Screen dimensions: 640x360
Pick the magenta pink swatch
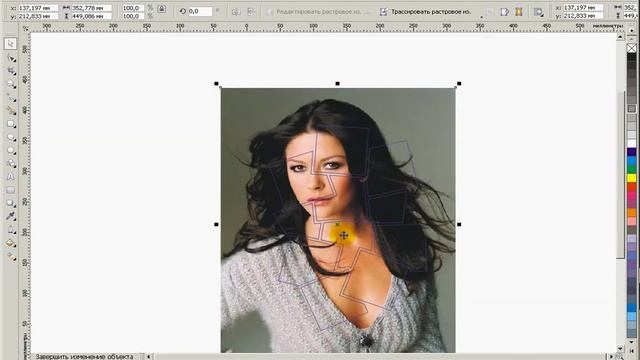tap(631, 195)
